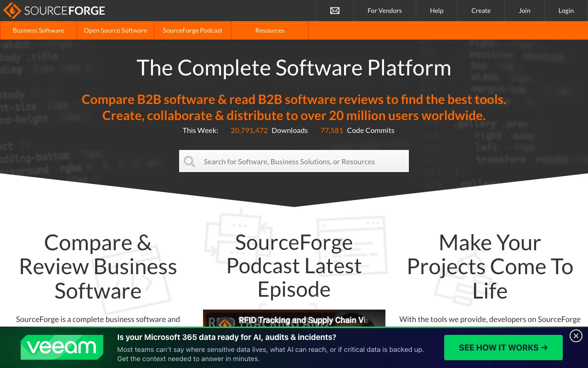The image size is (588, 368).
Task: Open the For Vendors menu
Action: 384,11
